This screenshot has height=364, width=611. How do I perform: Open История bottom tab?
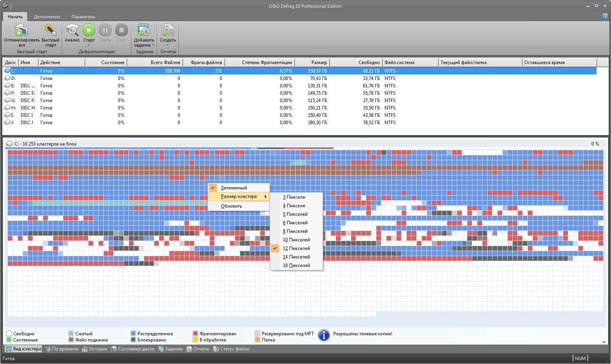point(94,349)
